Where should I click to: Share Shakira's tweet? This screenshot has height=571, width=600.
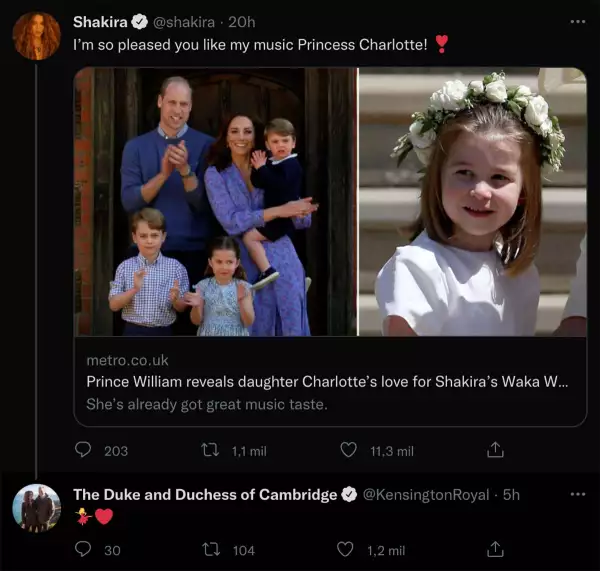(494, 451)
